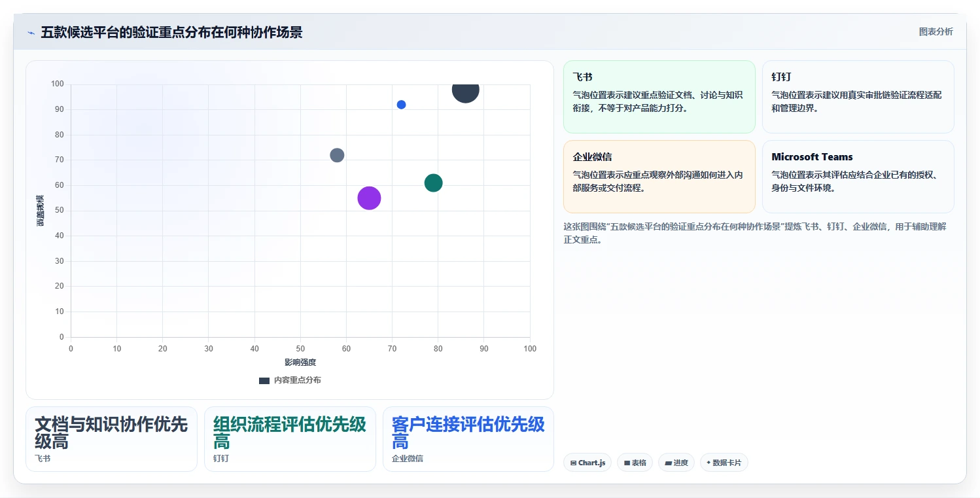Click the 覆盖范围 y-axis label
This screenshot has width=980, height=498.
pyautogui.click(x=41, y=211)
